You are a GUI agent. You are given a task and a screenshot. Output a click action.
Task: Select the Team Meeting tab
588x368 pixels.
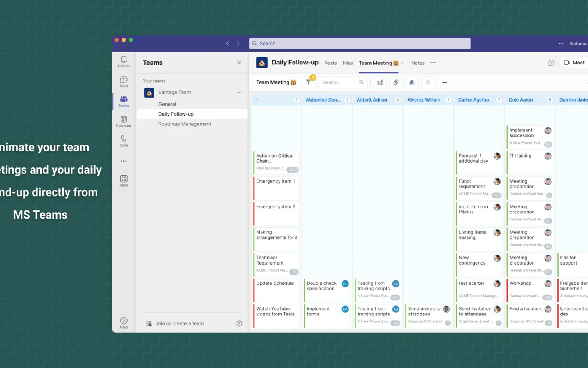point(379,63)
